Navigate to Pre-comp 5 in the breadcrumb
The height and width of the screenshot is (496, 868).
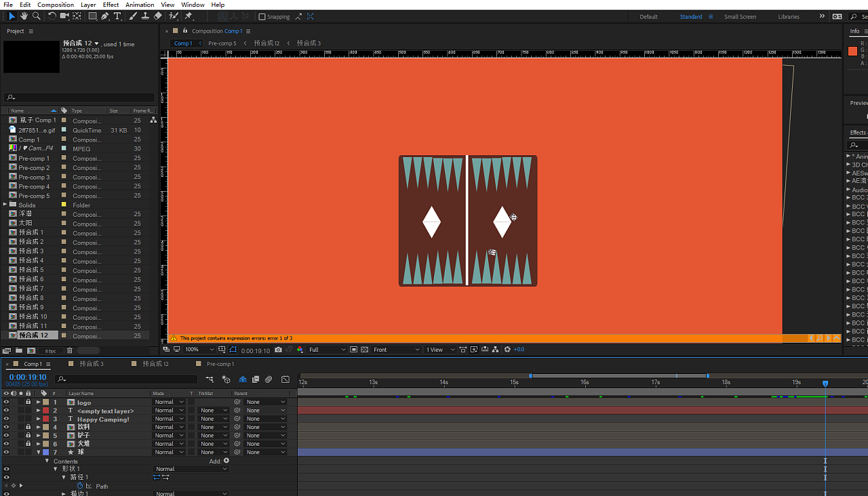[x=222, y=43]
